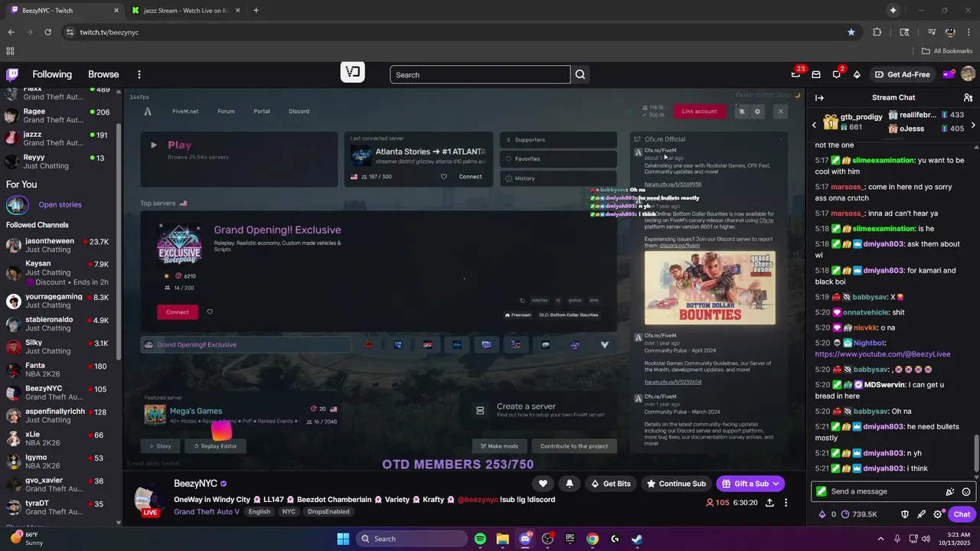Open the user profile avatar menu
980x551 pixels.
click(x=968, y=74)
